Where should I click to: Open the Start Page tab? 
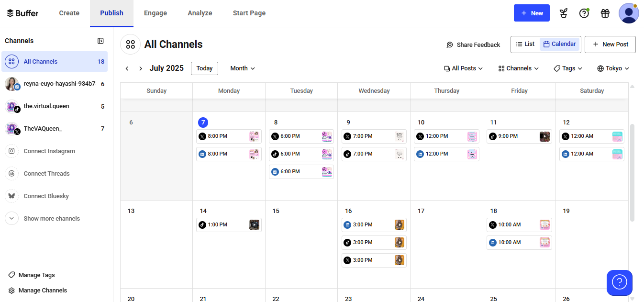[x=249, y=13]
